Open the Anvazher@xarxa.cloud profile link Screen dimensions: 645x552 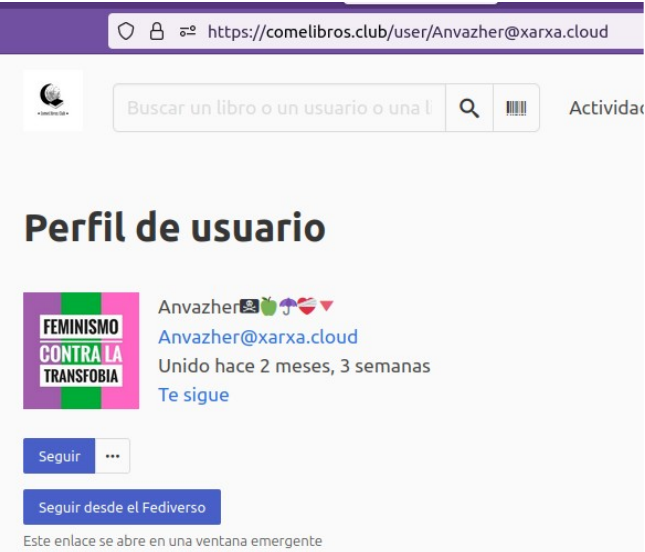[258, 337]
